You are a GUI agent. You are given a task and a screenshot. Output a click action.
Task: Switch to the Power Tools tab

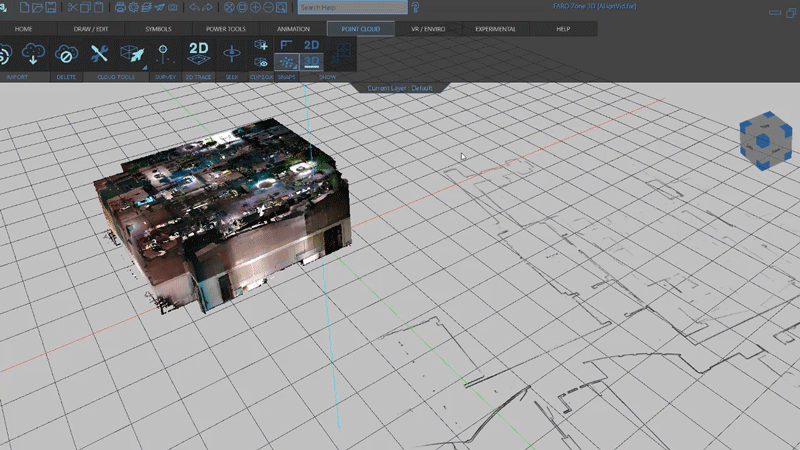pos(225,29)
